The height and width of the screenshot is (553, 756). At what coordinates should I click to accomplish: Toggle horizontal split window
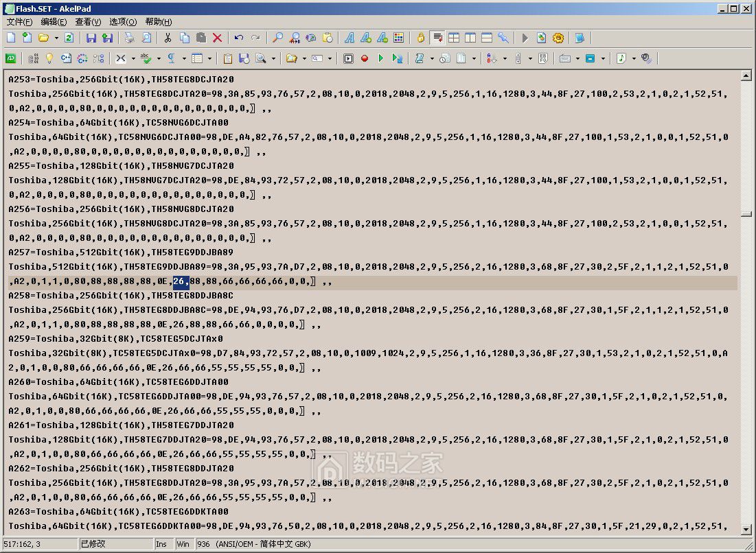tap(486, 38)
